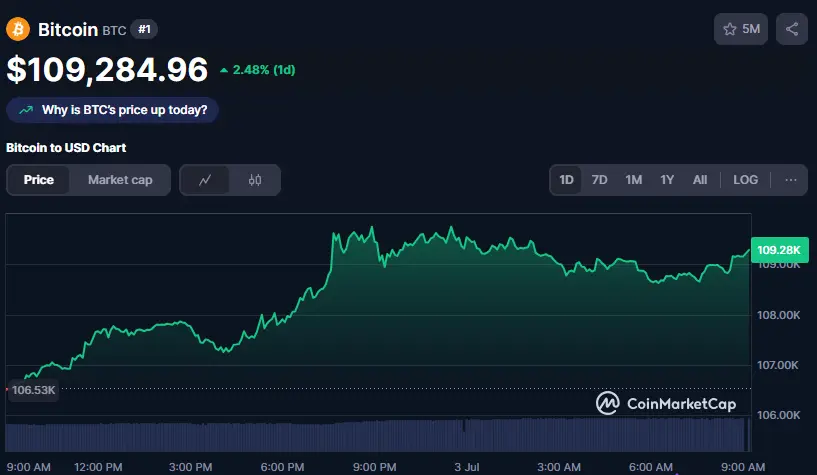Click the 6:00 PM x-axis label

click(x=282, y=467)
